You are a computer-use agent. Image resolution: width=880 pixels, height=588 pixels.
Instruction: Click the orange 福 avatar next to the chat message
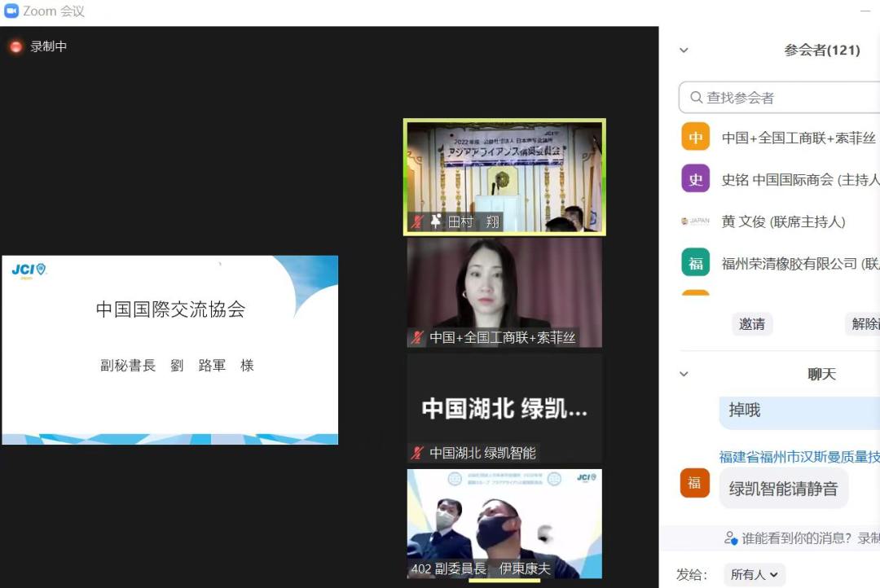pyautogui.click(x=695, y=483)
